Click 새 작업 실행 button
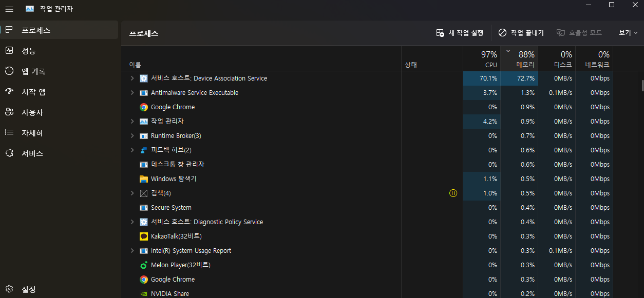The width and height of the screenshot is (644, 298). [460, 33]
